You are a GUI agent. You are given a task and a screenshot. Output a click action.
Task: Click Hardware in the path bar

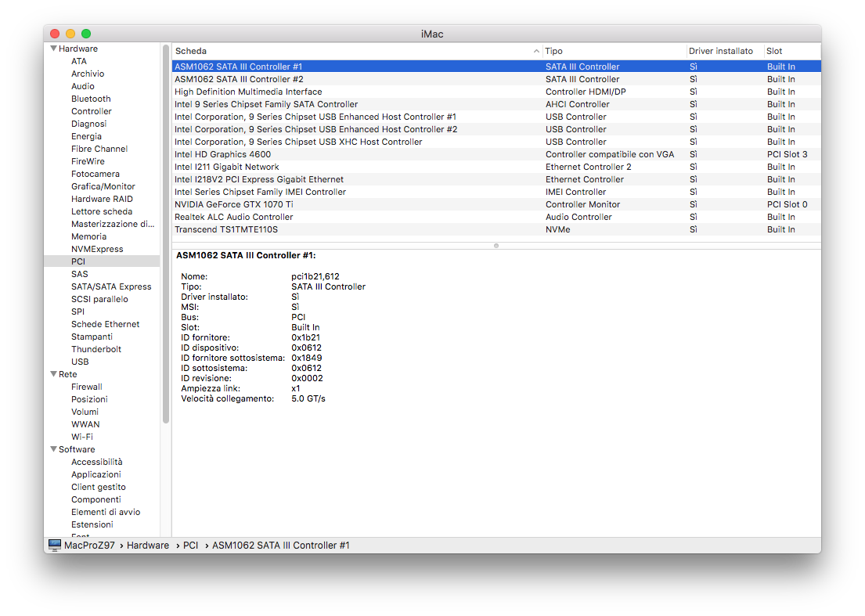tap(148, 546)
